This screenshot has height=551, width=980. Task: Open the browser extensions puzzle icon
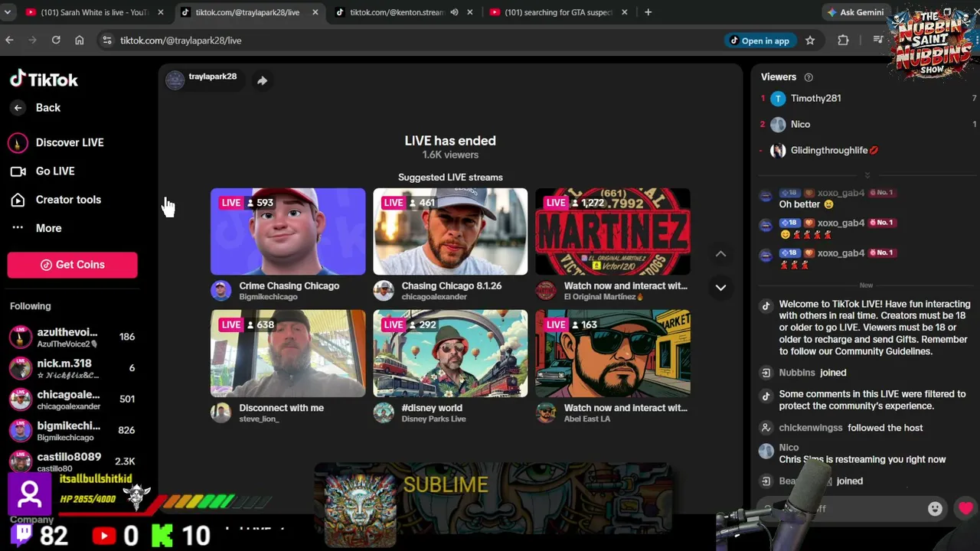coord(843,41)
